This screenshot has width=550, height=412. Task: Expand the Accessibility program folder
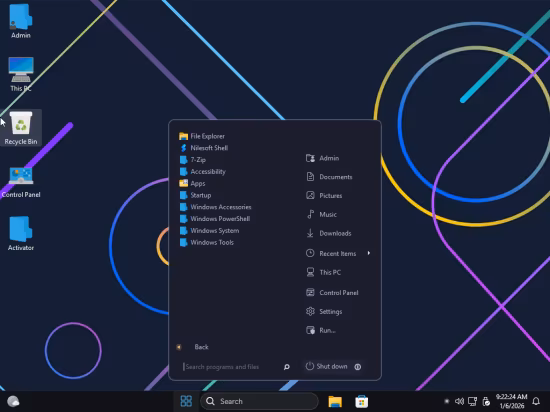202,171
